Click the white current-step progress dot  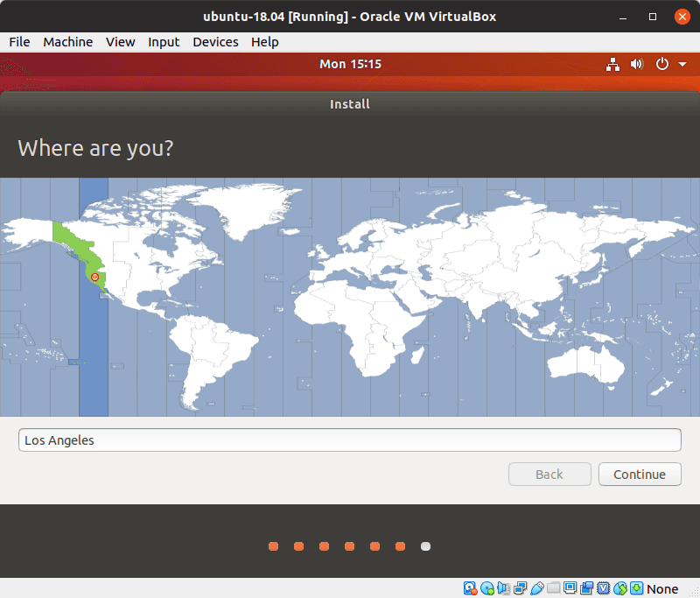click(426, 546)
